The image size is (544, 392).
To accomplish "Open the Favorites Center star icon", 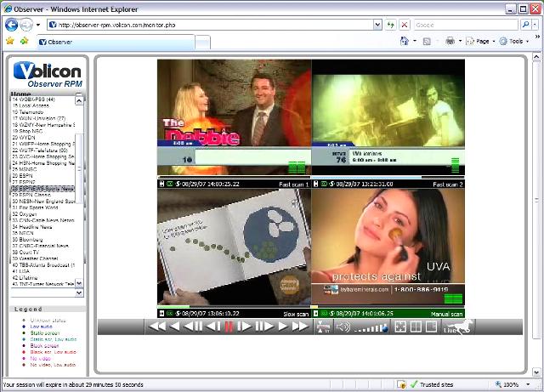I will pyautogui.click(x=10, y=42).
